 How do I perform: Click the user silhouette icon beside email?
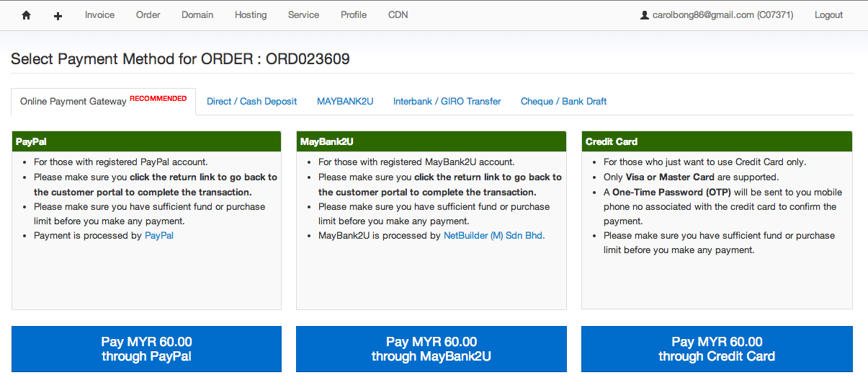coord(645,15)
